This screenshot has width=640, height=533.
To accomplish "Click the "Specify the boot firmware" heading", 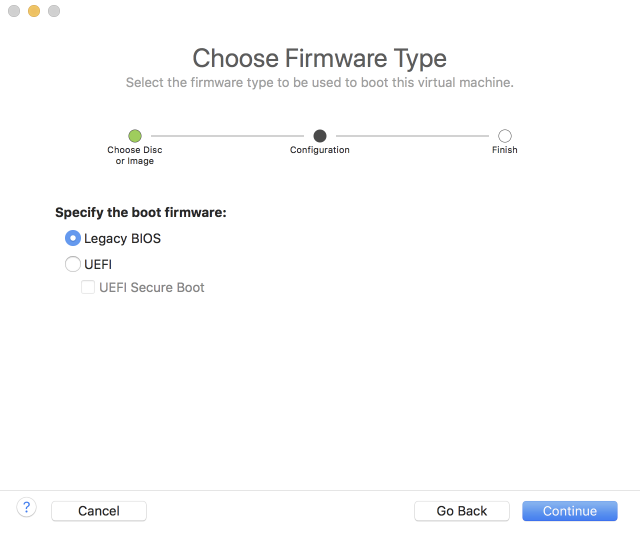I will (141, 213).
